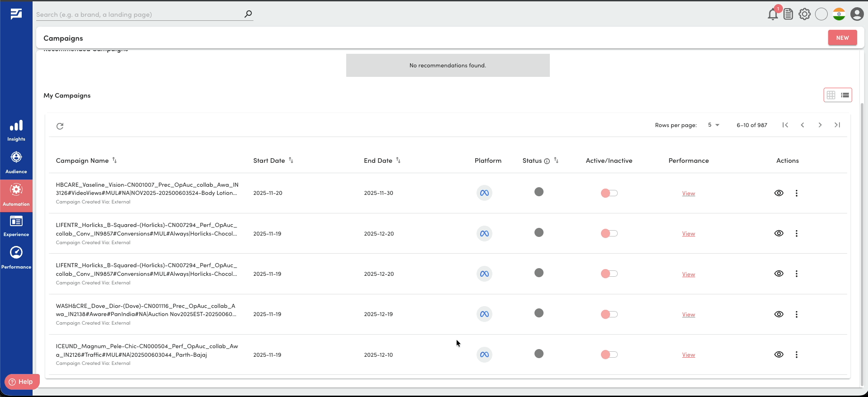The height and width of the screenshot is (397, 868).
Task: Switch to list view of campaigns
Action: coord(845,95)
